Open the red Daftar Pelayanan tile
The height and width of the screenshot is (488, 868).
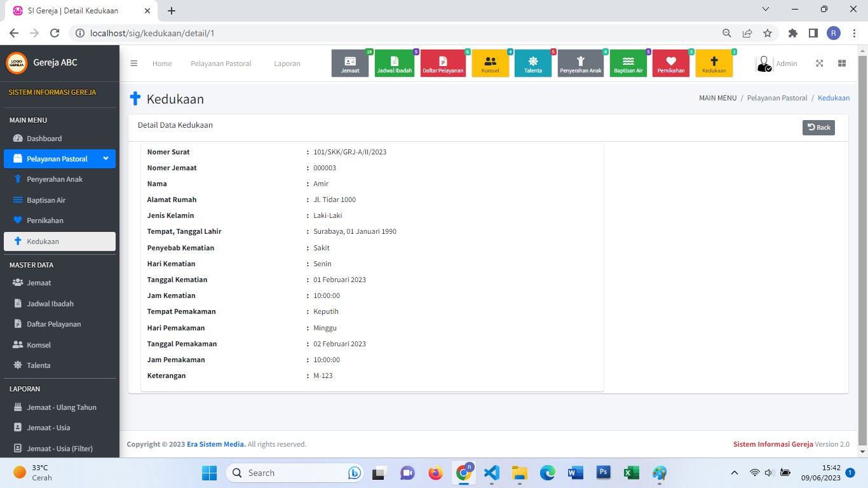[443, 64]
